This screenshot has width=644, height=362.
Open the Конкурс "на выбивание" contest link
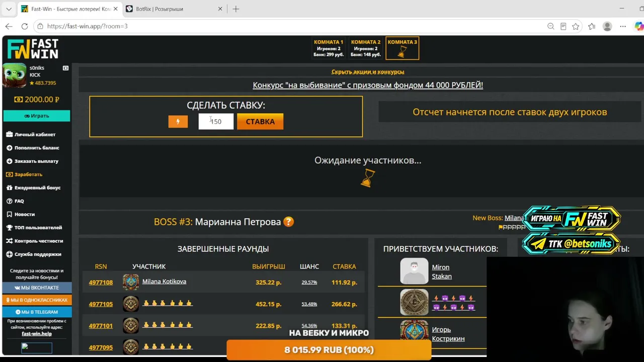[x=368, y=85]
